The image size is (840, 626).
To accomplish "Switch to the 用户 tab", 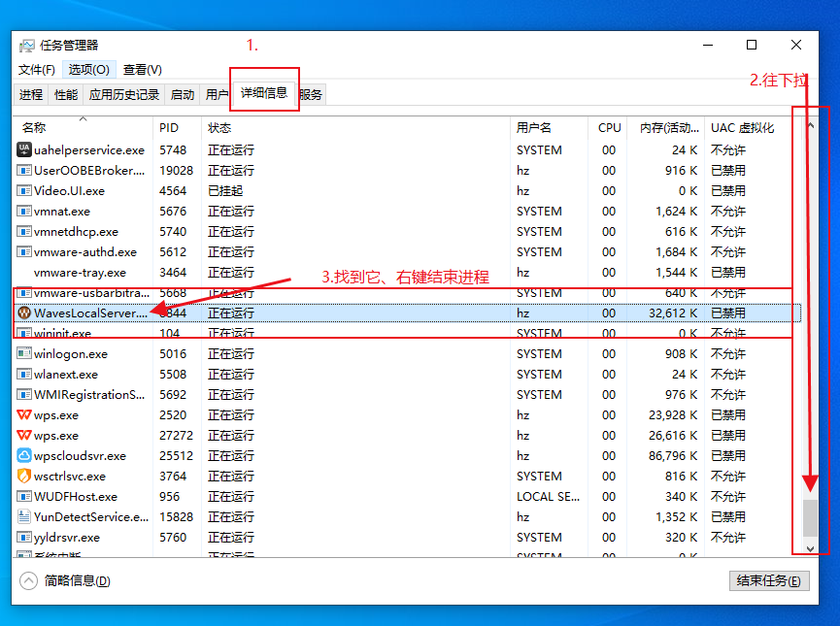I will [217, 95].
